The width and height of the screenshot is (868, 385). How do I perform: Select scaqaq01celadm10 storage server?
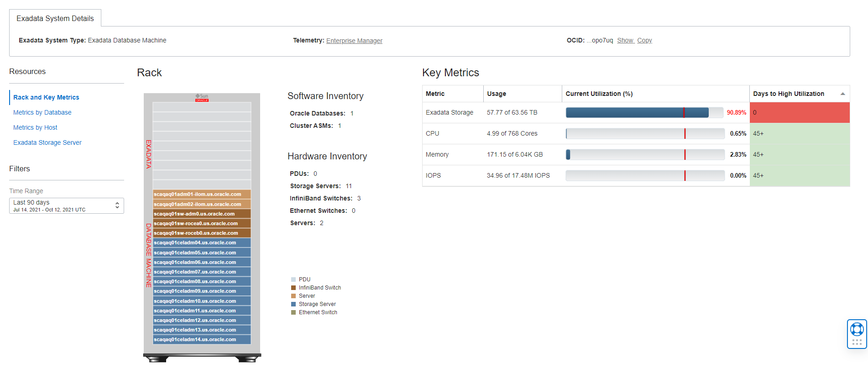point(202,301)
